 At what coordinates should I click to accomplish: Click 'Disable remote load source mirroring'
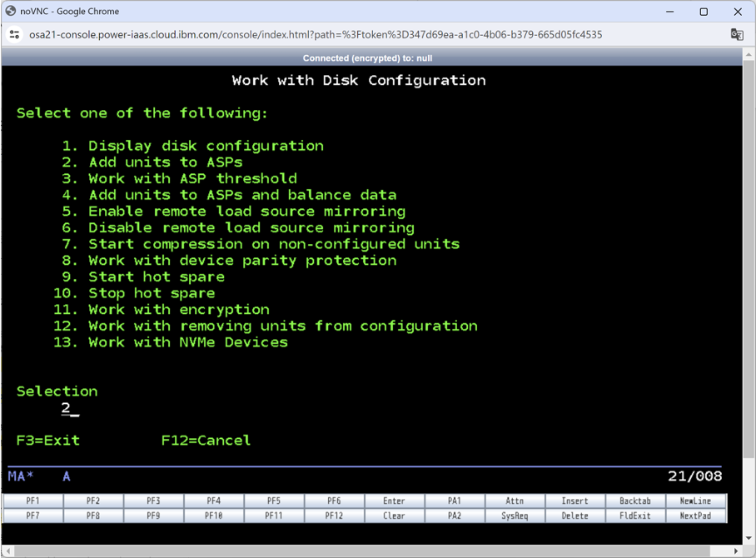251,227
